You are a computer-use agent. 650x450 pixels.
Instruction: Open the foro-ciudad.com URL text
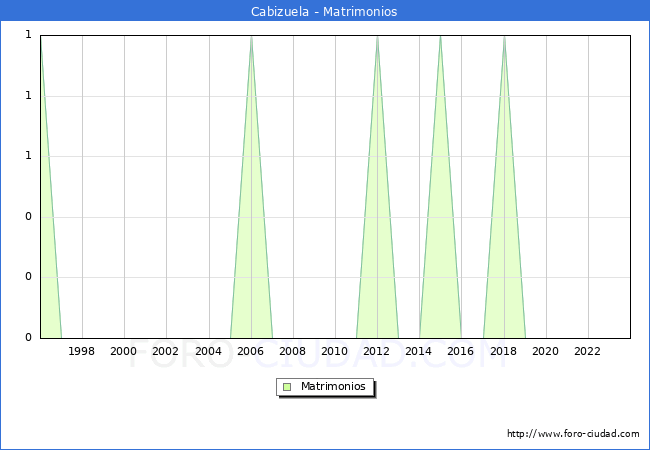(573, 434)
